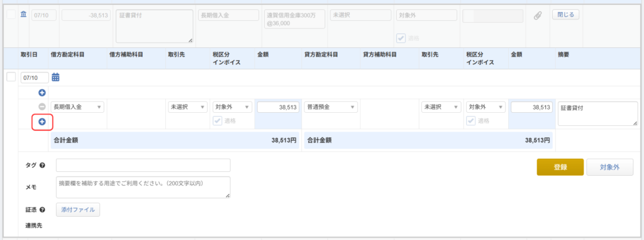Click the 添付ファイル attachment button
The height and width of the screenshot is (240, 644).
[x=78, y=210]
